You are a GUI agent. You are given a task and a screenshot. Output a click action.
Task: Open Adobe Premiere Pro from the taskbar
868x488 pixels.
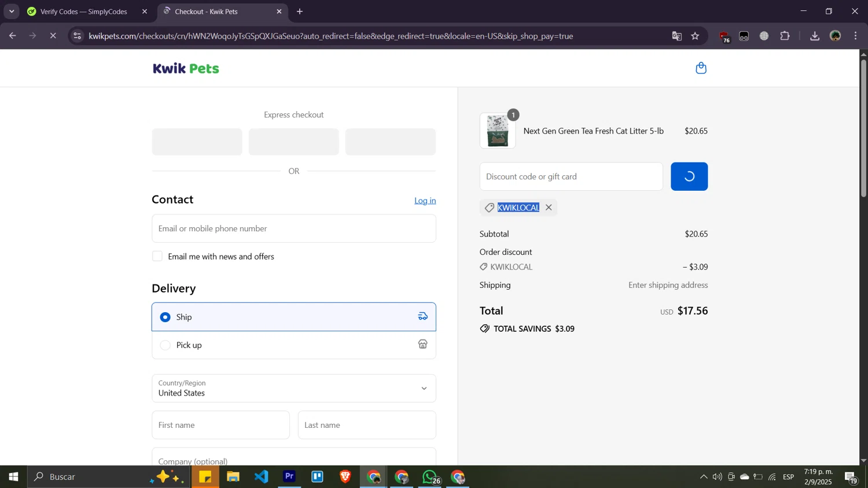click(289, 477)
